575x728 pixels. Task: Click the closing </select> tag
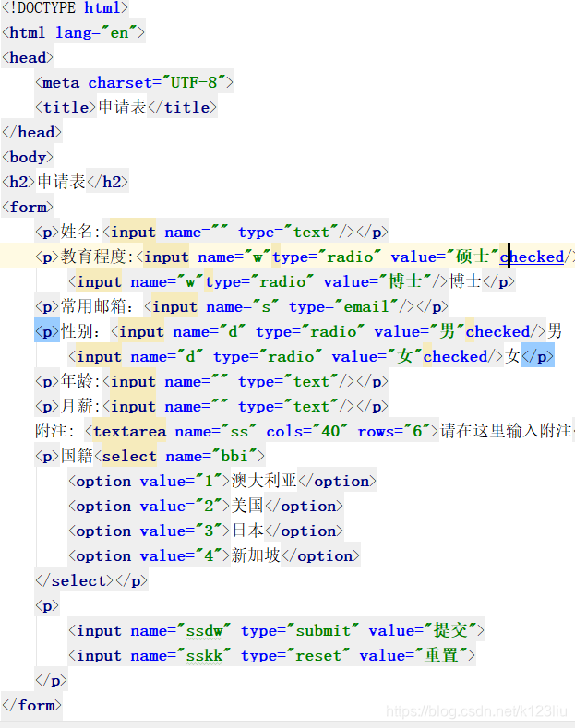click(75, 580)
